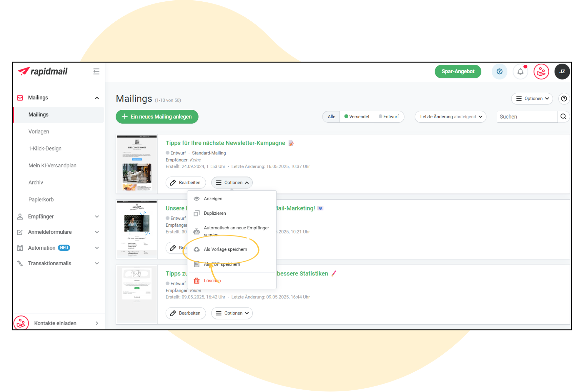Close the open Optionen dropdown of first mailing
Screen dimensions: 584x392
click(x=232, y=183)
